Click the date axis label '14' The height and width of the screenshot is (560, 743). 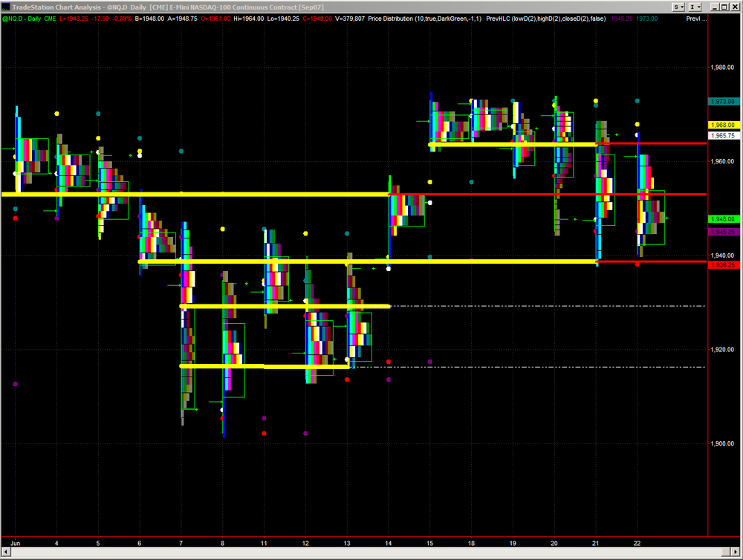click(389, 543)
